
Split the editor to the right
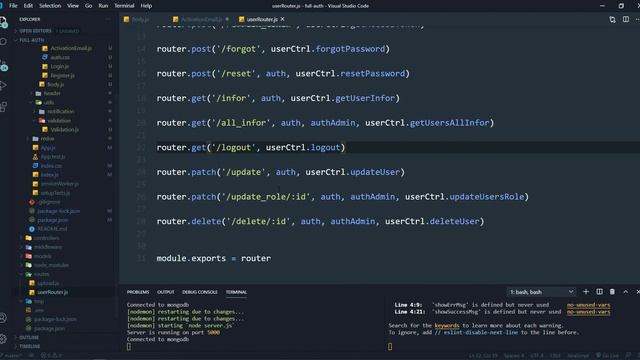(x=626, y=19)
